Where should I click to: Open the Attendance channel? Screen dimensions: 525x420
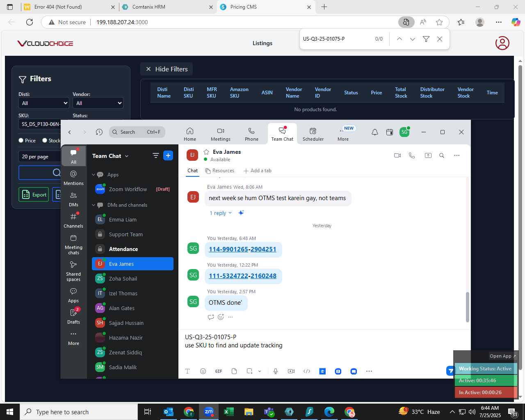pyautogui.click(x=132, y=249)
